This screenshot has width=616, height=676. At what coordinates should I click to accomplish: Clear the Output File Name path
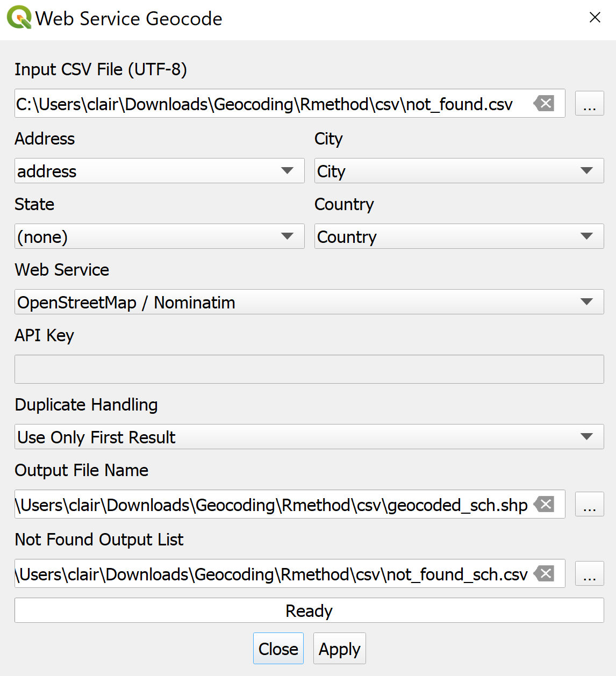545,505
